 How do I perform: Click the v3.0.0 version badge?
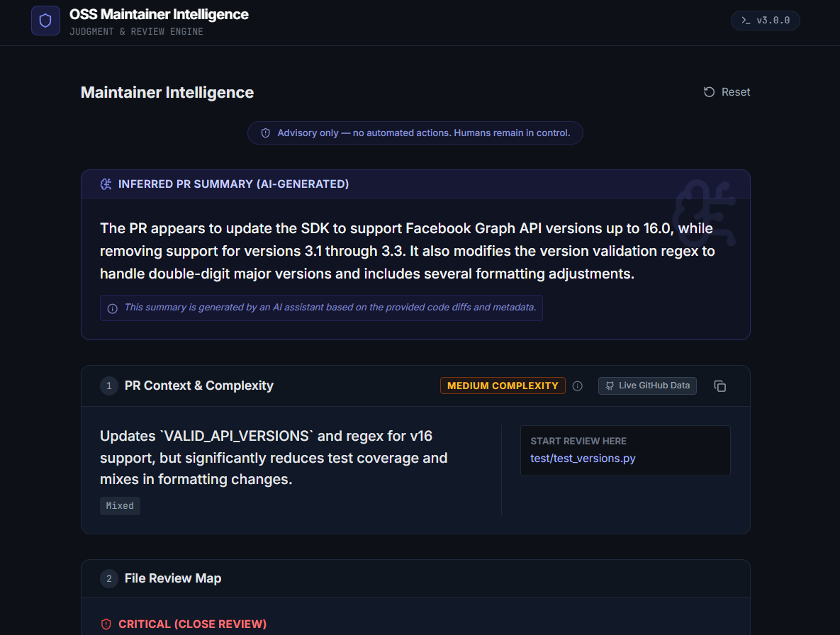click(765, 21)
